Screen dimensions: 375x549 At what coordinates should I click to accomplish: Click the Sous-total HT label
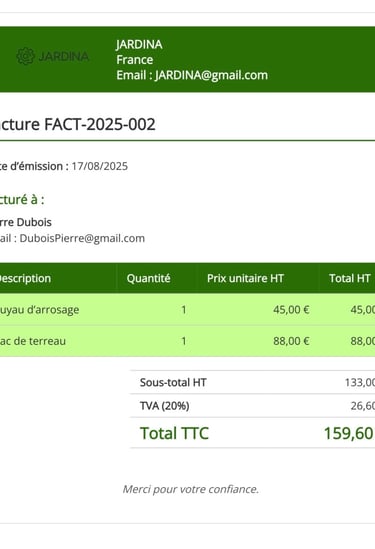pos(173,382)
